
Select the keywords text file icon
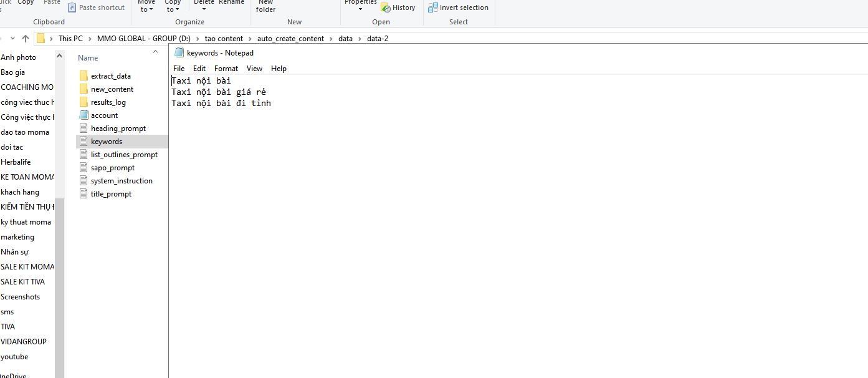tap(84, 141)
